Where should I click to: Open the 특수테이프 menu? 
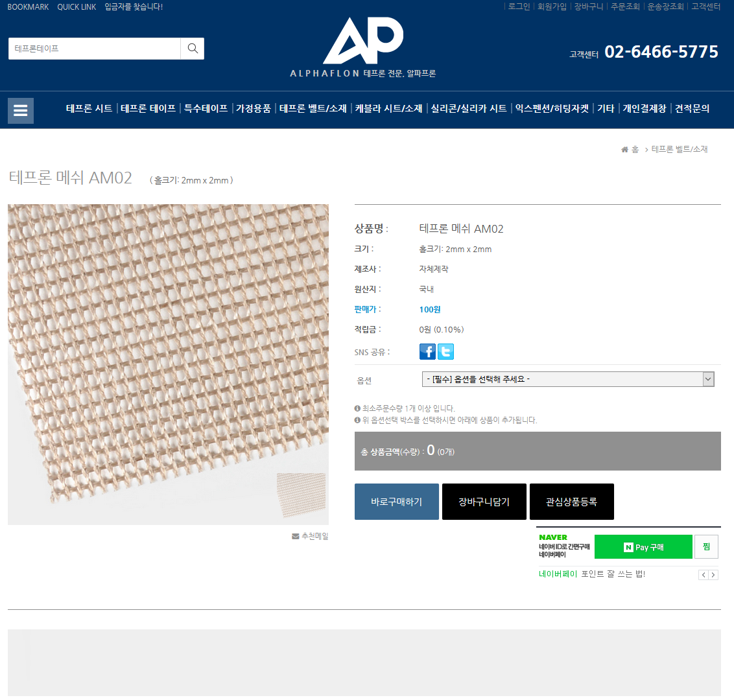point(206,108)
